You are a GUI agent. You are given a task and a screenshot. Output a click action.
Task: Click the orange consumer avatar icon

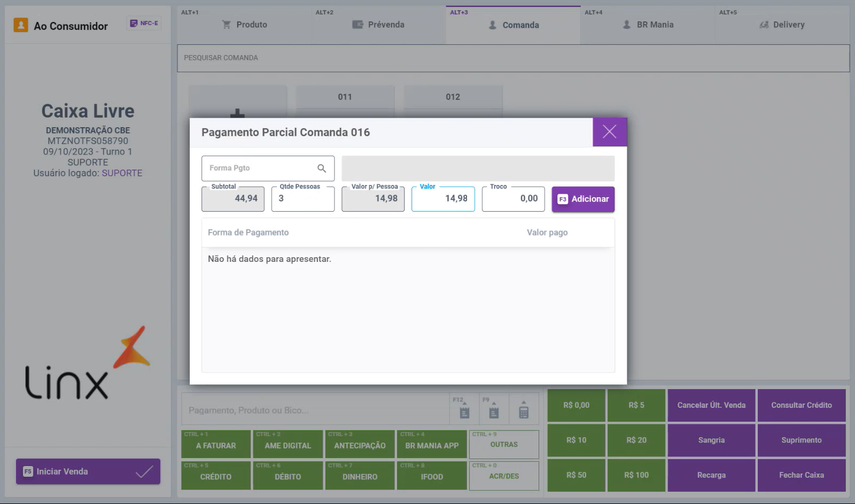(21, 25)
